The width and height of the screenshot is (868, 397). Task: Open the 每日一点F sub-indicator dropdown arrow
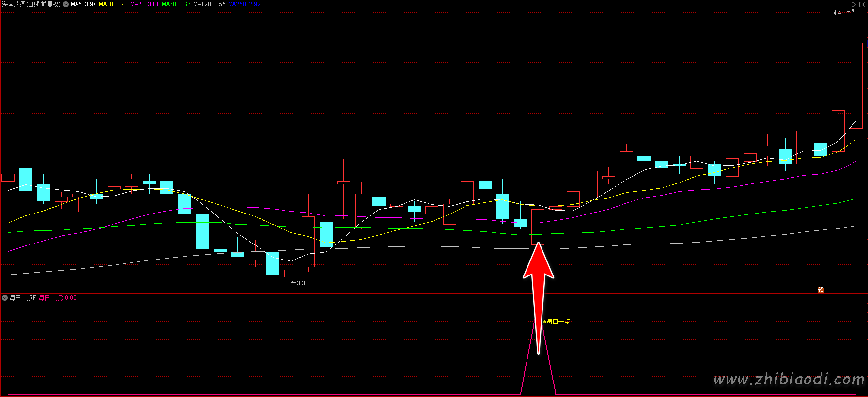[x=5, y=298]
